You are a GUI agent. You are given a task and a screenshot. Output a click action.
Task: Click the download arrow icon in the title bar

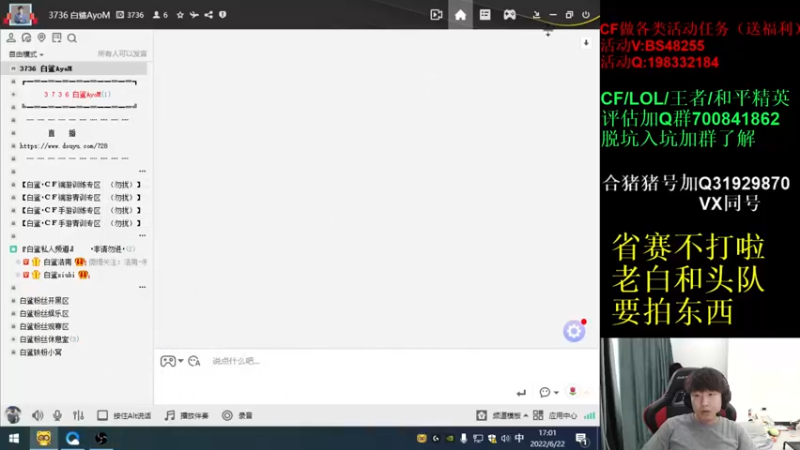coord(536,15)
